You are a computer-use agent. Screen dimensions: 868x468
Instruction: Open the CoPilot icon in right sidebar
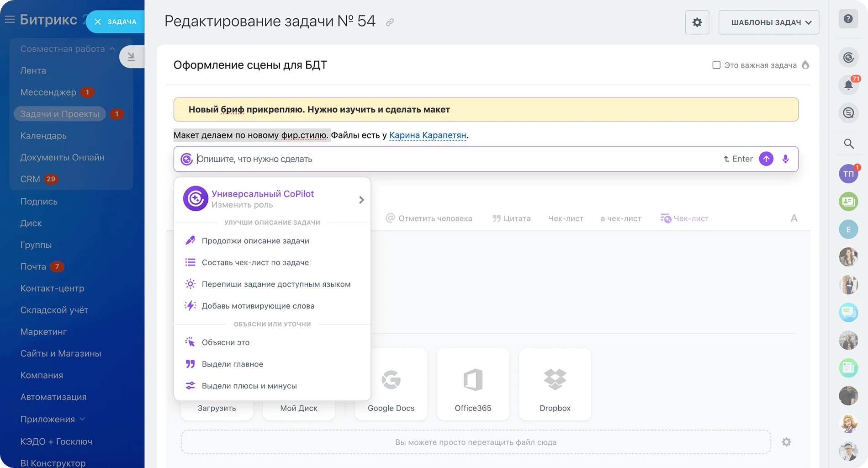click(x=848, y=58)
